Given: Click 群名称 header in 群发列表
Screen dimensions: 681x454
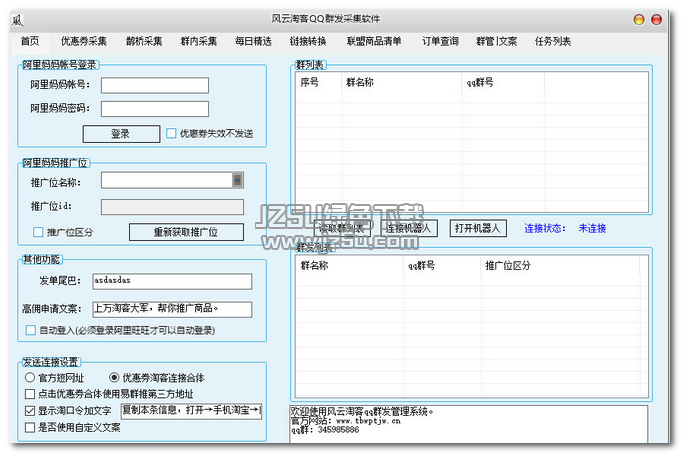Looking at the screenshot, I should (314, 265).
